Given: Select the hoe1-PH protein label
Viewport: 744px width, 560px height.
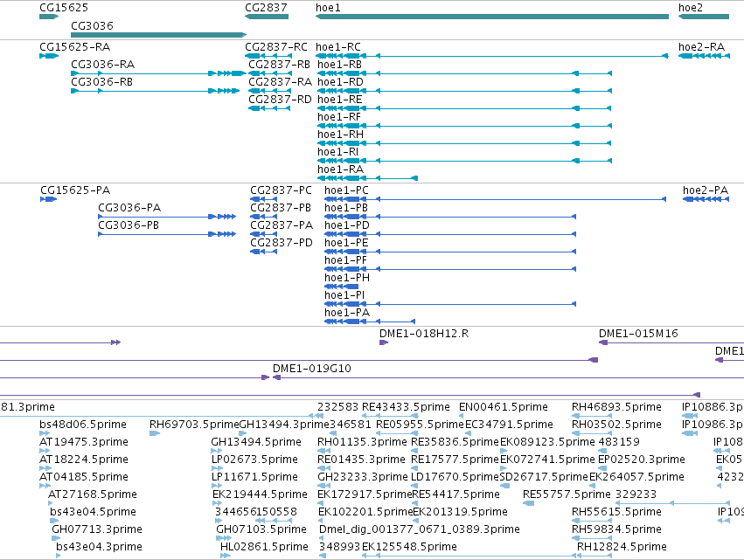Looking at the screenshot, I should 347,278.
